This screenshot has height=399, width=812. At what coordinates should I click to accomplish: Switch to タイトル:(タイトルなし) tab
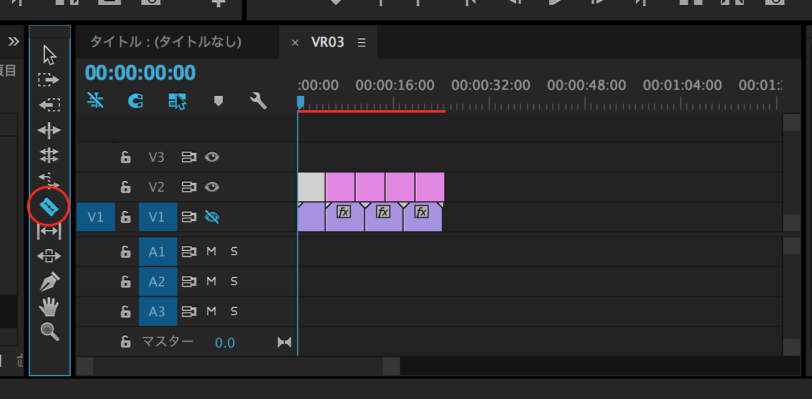pos(166,42)
